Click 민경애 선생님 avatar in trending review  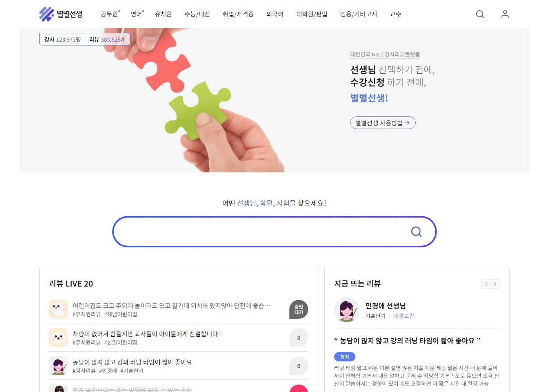[347, 310]
